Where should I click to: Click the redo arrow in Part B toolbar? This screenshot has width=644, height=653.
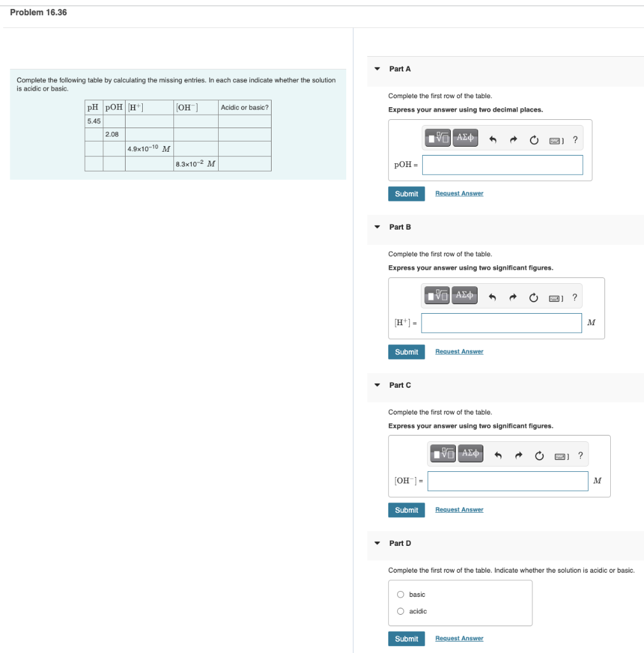[513, 297]
